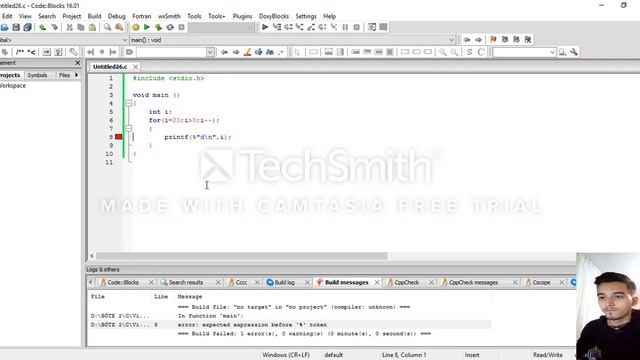Start debugging with the Debug/Continue arrow
Image resolution: width=640 pixels, height=360 pixels.
265,27
